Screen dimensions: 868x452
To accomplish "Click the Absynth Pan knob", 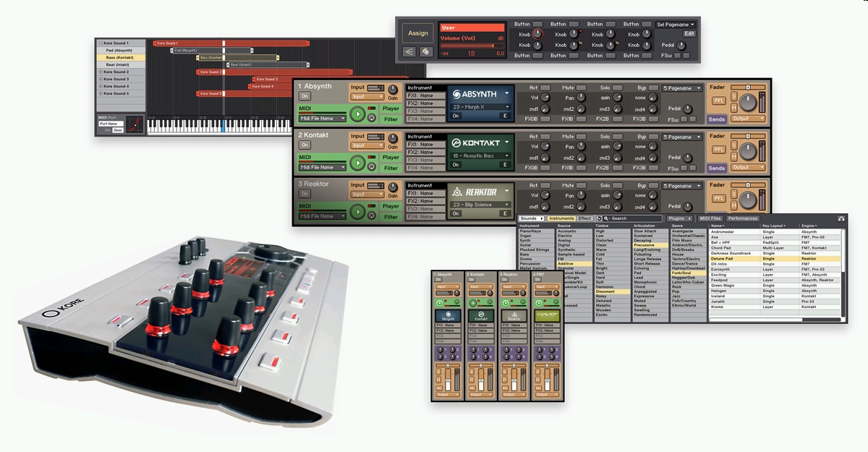I will click(582, 98).
